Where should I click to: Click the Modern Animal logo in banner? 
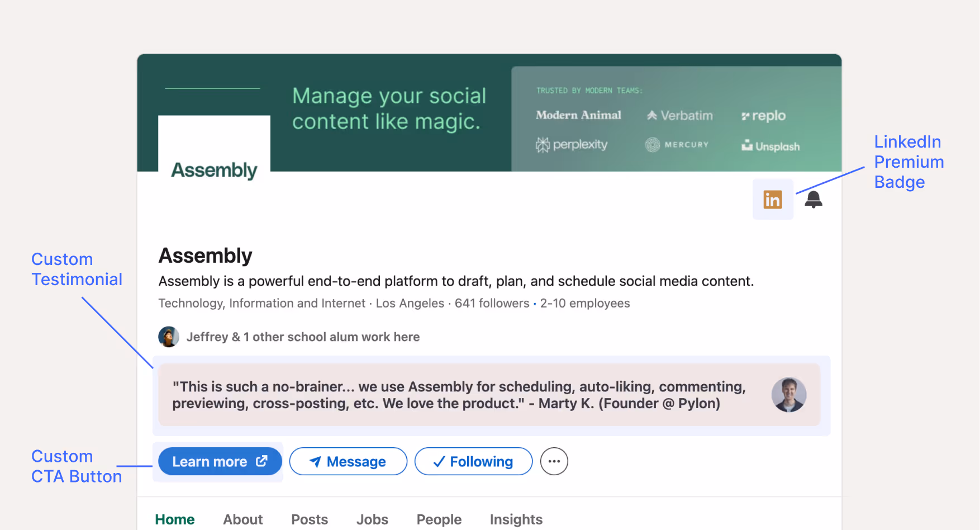click(579, 115)
